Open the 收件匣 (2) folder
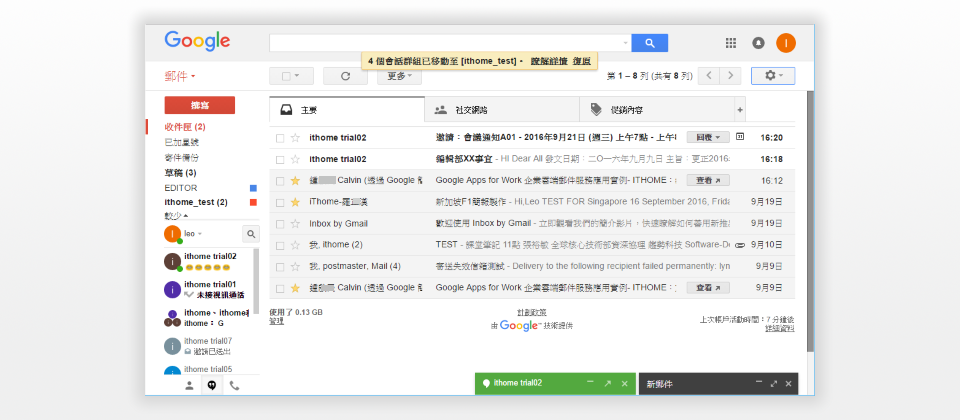Screen dimensions: 960x420 point(185,127)
